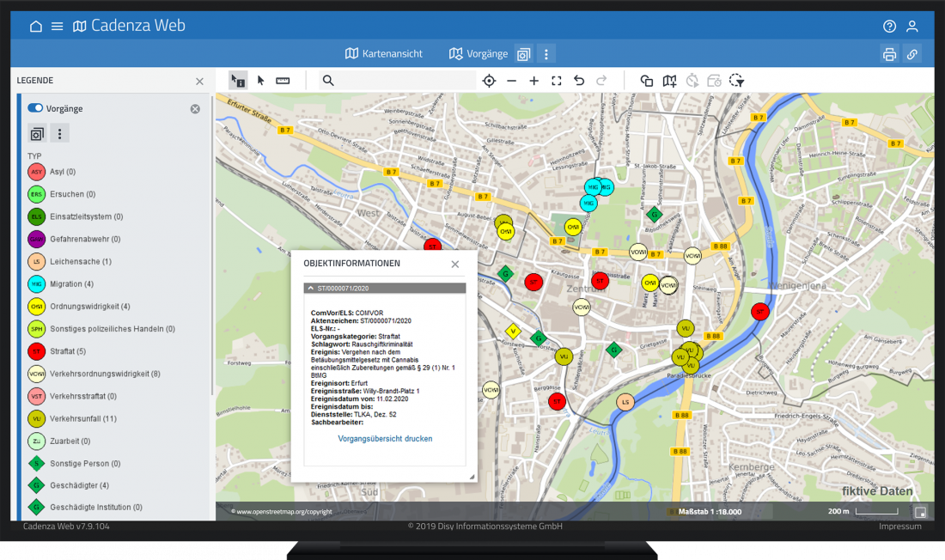This screenshot has height=560, width=945.
Task: Click the red Straftat legend symbol
Action: click(37, 351)
